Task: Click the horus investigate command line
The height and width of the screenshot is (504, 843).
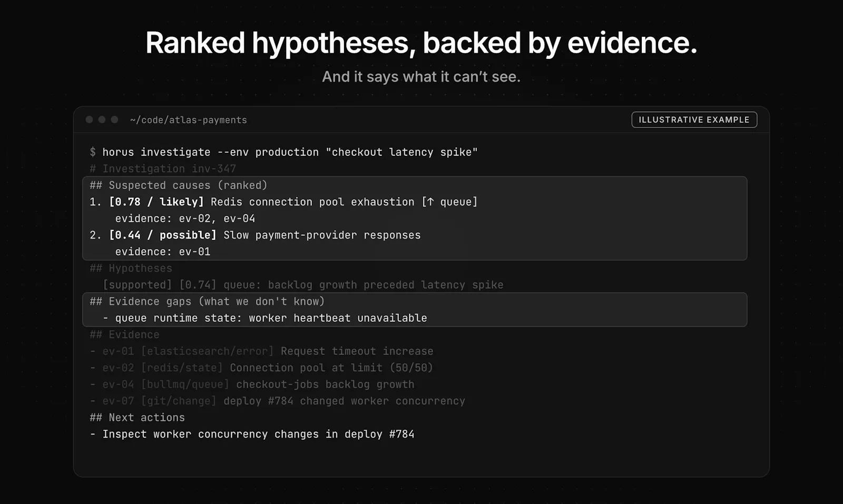Action: [x=283, y=152]
